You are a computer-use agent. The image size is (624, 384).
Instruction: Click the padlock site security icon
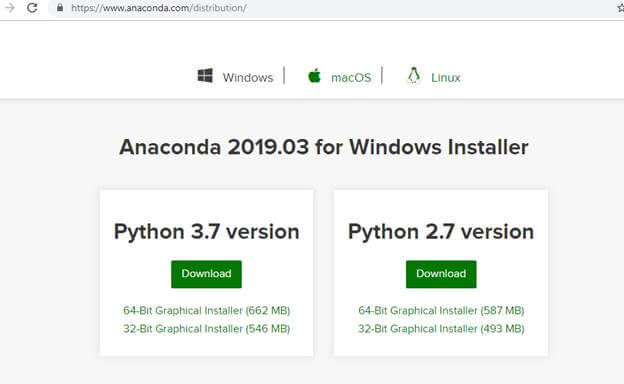[x=60, y=8]
